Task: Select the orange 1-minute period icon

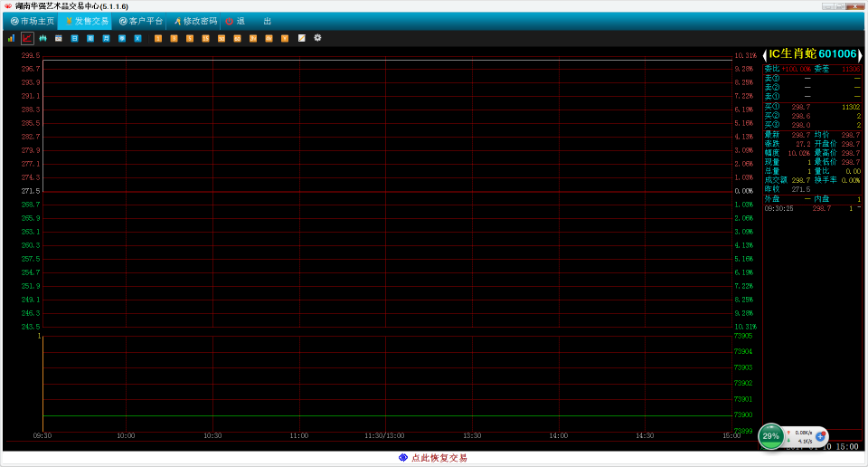Action: pyautogui.click(x=157, y=38)
